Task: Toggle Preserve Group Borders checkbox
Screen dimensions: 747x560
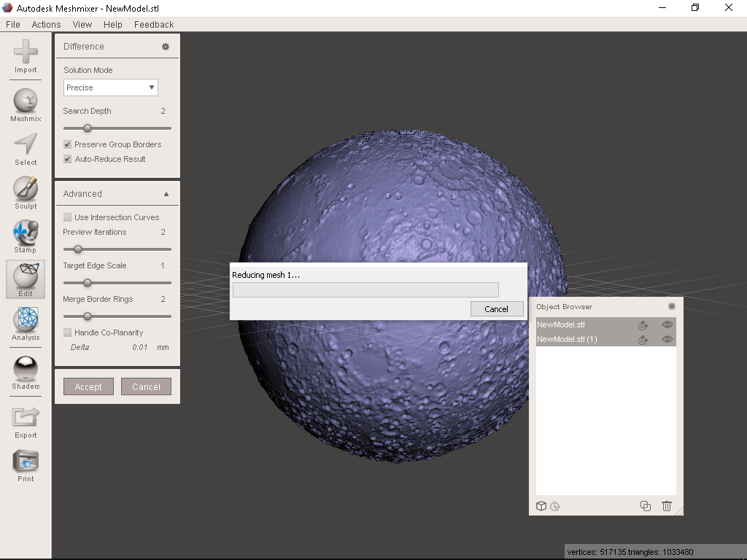Action: point(68,144)
